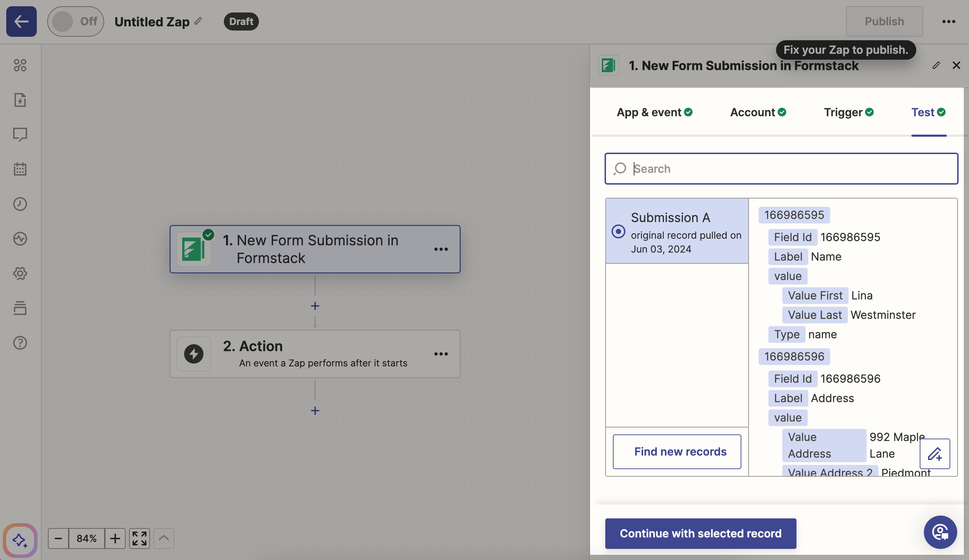Switch to the App & event tab
Screen dimensions: 969x560
[653, 112]
